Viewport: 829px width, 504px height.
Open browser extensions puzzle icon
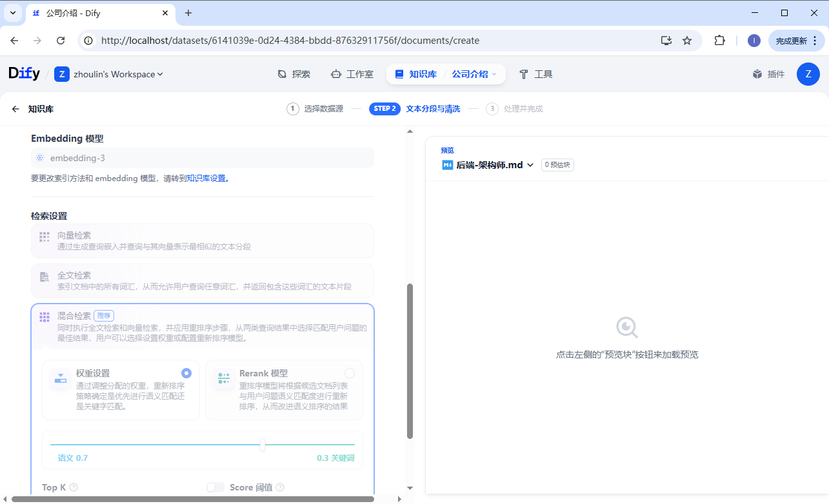[719, 41]
